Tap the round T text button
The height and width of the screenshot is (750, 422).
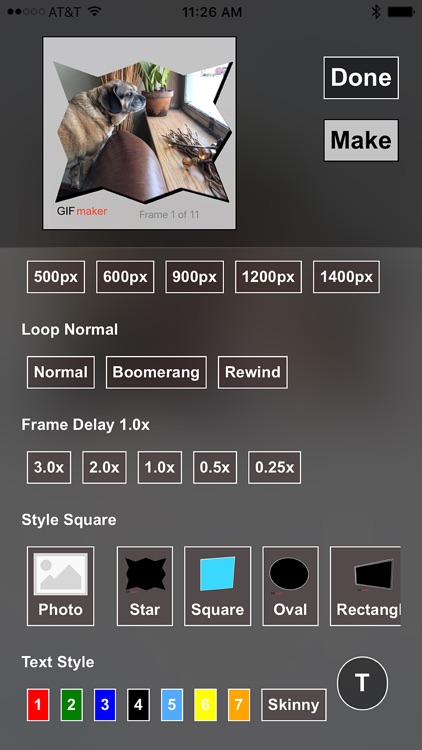point(363,682)
